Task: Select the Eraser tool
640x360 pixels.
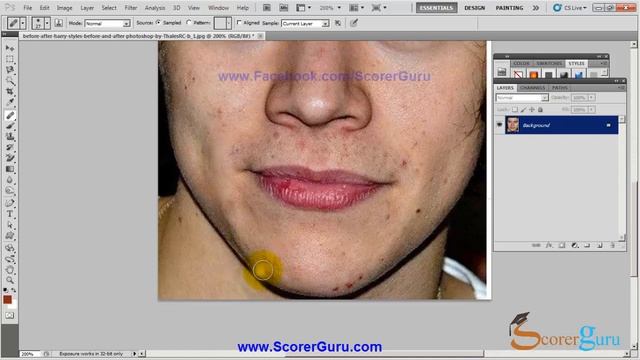Action: point(10,158)
